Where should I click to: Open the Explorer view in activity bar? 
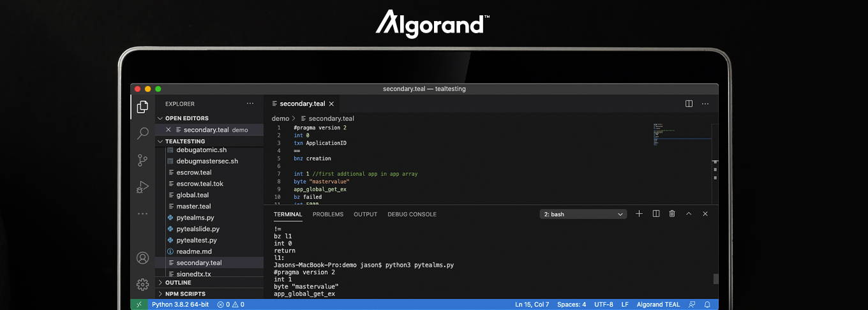point(142,107)
